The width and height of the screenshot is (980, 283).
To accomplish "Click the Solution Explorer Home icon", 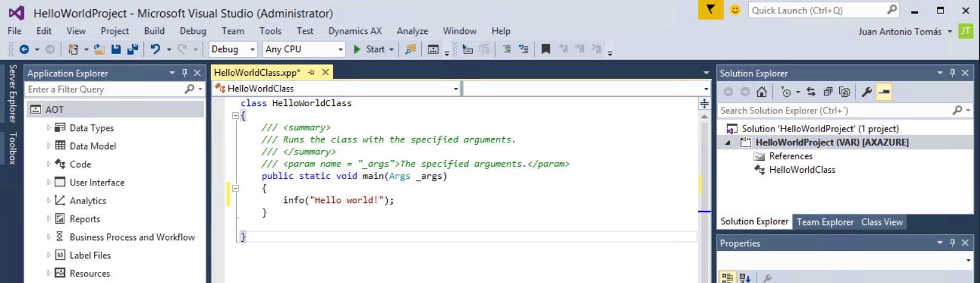I will tap(762, 92).
